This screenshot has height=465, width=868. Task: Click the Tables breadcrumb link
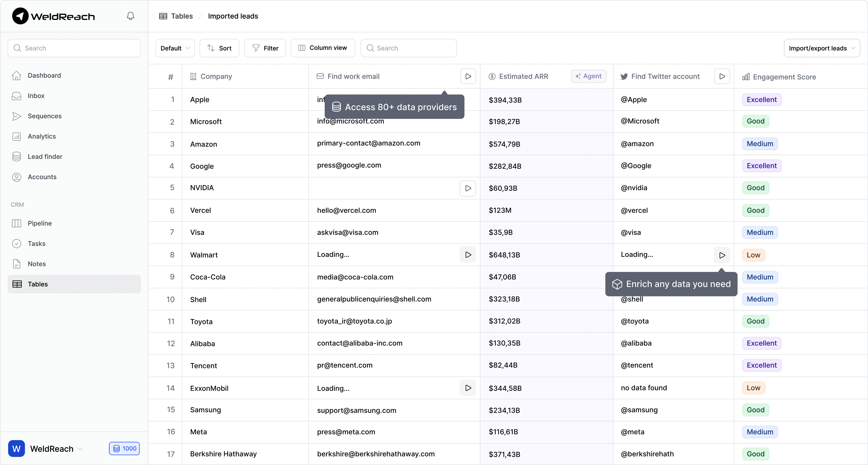tap(182, 16)
